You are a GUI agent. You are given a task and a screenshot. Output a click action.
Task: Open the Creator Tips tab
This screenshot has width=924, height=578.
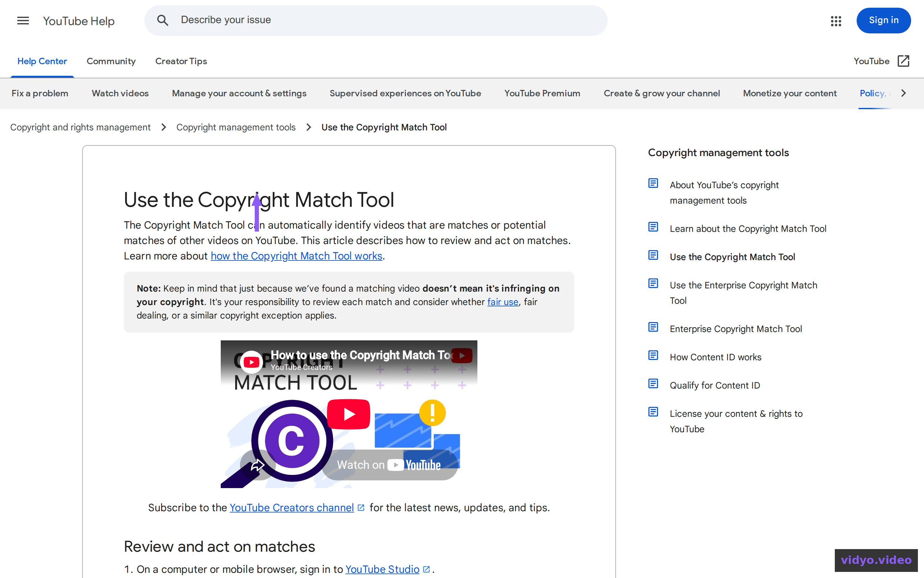pos(181,61)
